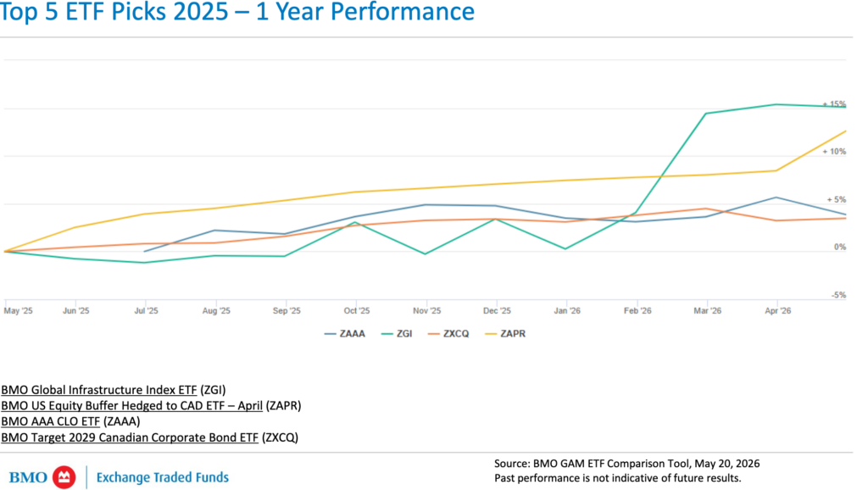Click the ZAAA blue legend line swatch

pos(331,334)
